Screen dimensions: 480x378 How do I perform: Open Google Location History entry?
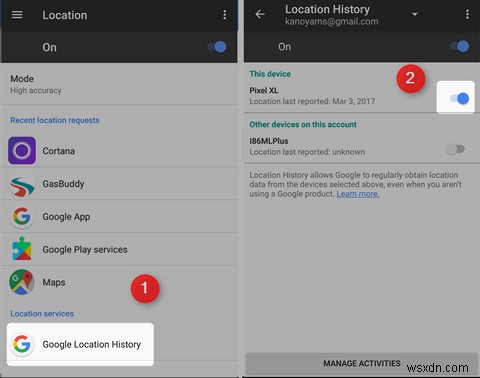(x=80, y=344)
